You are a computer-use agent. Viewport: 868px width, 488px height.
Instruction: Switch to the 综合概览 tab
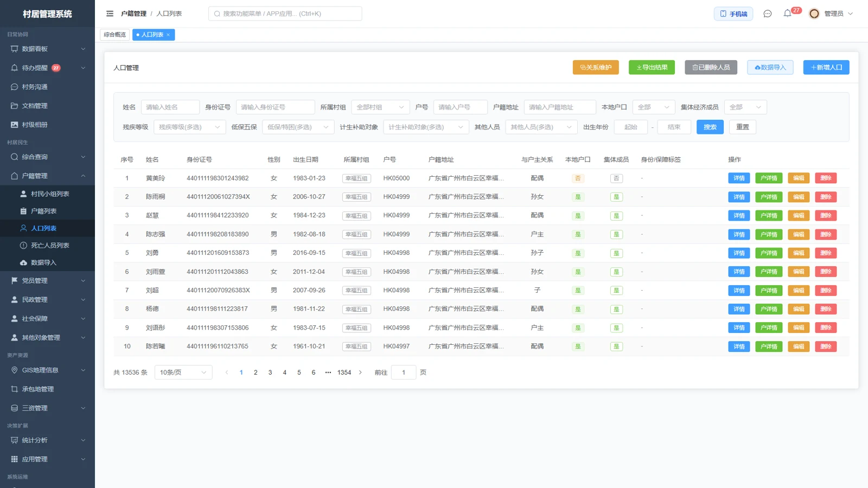coord(115,35)
